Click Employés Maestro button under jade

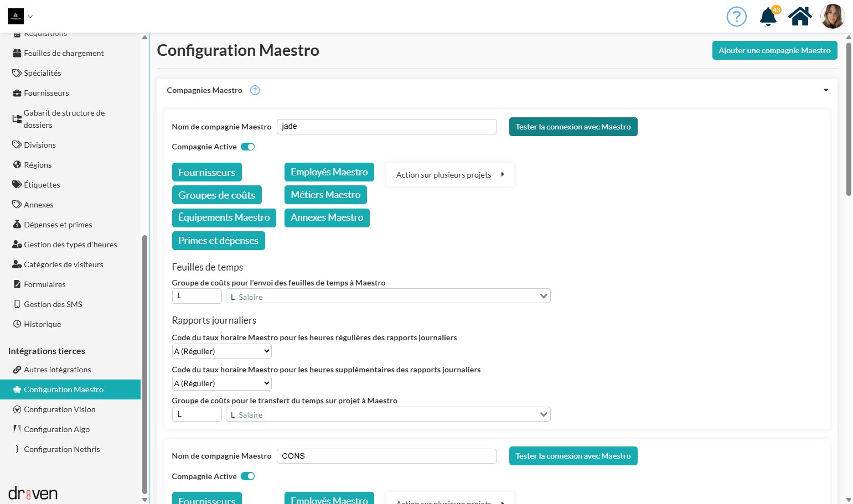click(329, 172)
